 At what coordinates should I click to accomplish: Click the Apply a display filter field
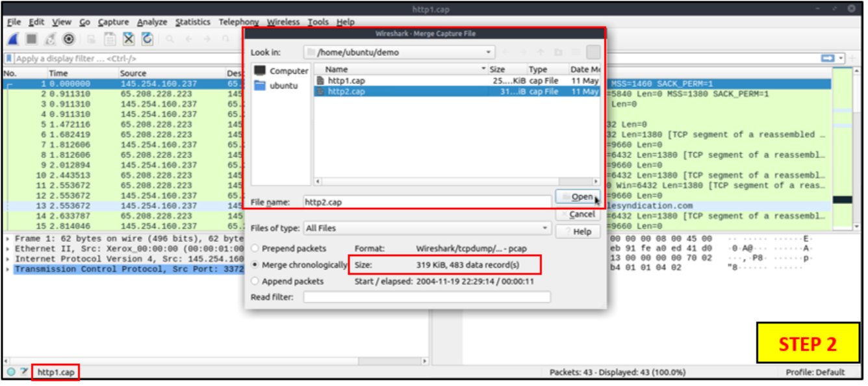click(x=416, y=58)
